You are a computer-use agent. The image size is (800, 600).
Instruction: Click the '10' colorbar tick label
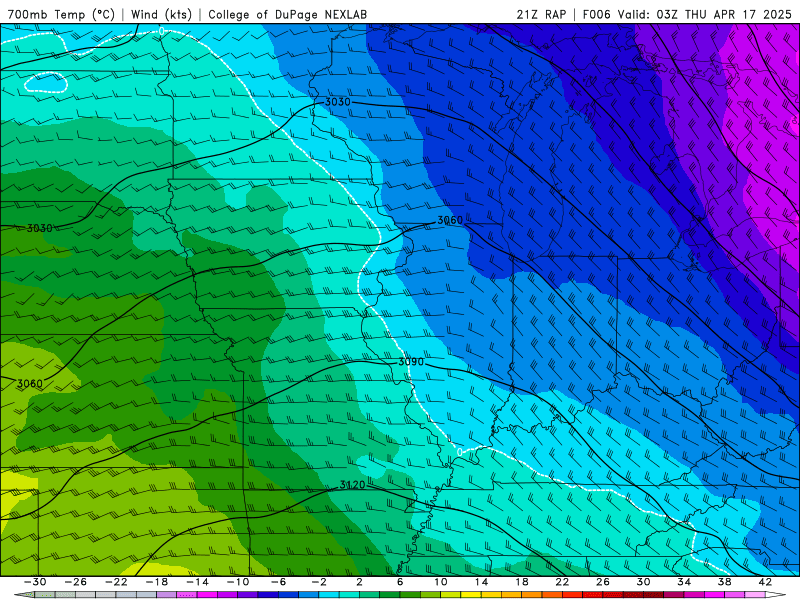pyautogui.click(x=441, y=582)
